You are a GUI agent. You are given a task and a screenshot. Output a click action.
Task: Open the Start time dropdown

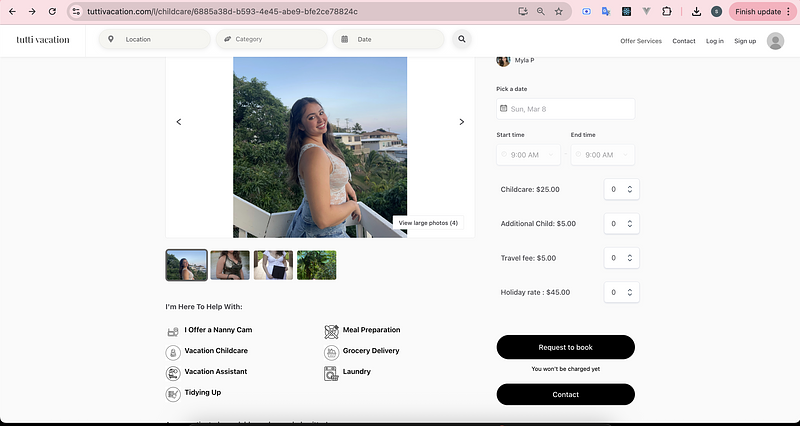528,155
